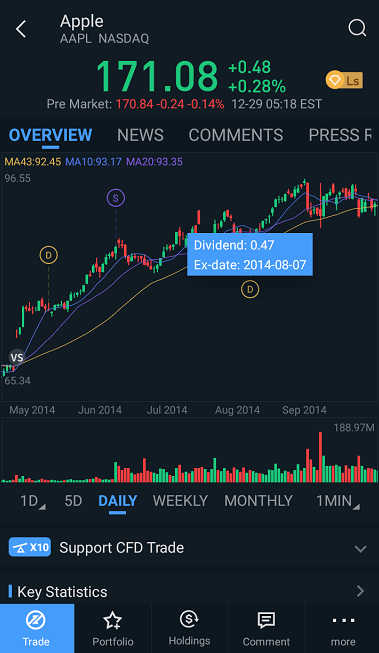The image size is (379, 653).
Task: Tap the X10 CFD leverage badge
Action: (x=30, y=547)
